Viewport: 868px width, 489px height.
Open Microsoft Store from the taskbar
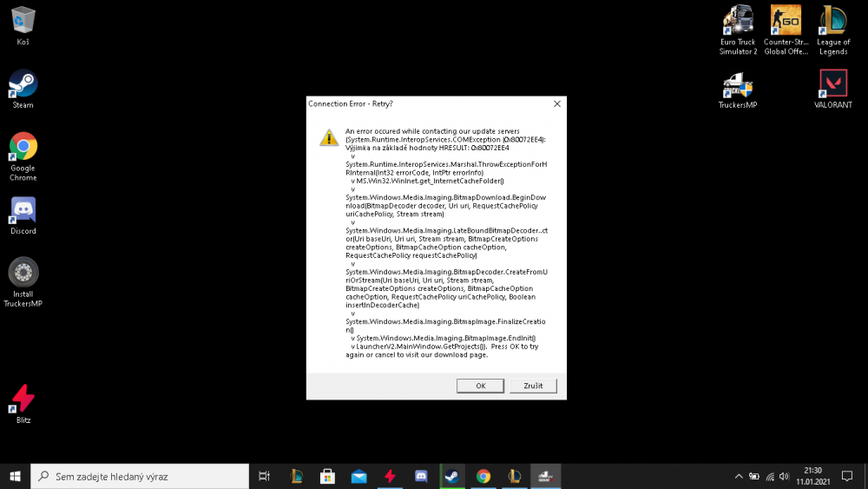pyautogui.click(x=327, y=476)
